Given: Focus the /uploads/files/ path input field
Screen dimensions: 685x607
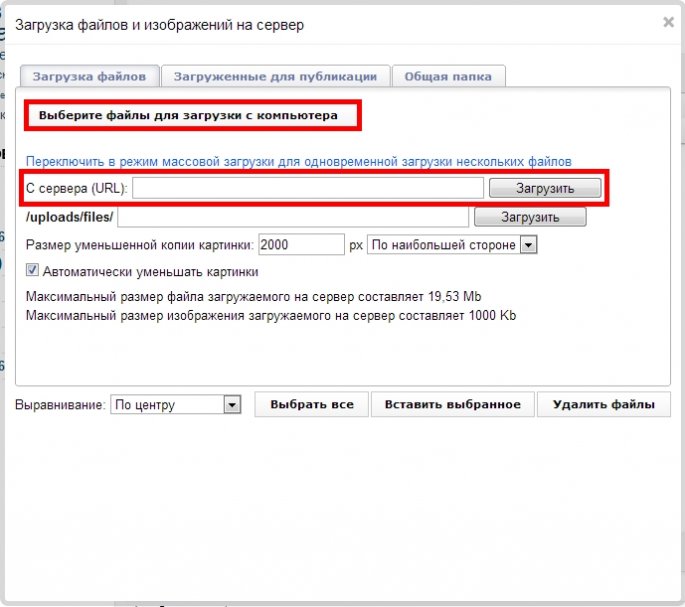Looking at the screenshot, I should pyautogui.click(x=293, y=217).
